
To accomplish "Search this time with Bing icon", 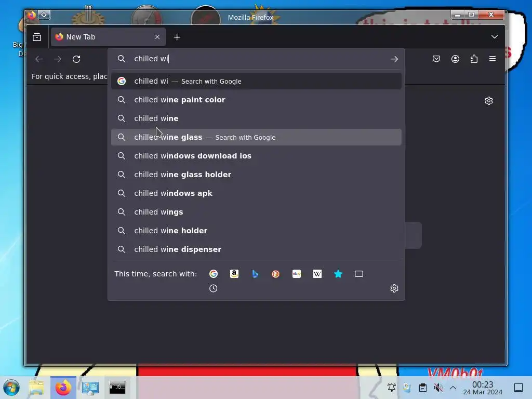I will coord(255,274).
